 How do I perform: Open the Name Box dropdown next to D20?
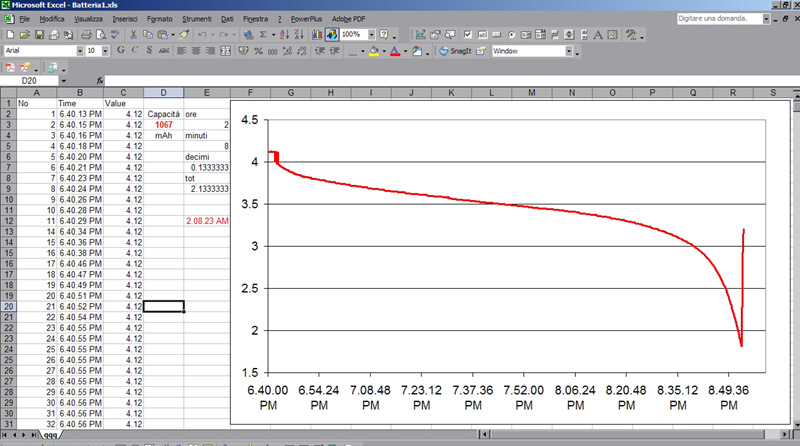click(x=63, y=81)
